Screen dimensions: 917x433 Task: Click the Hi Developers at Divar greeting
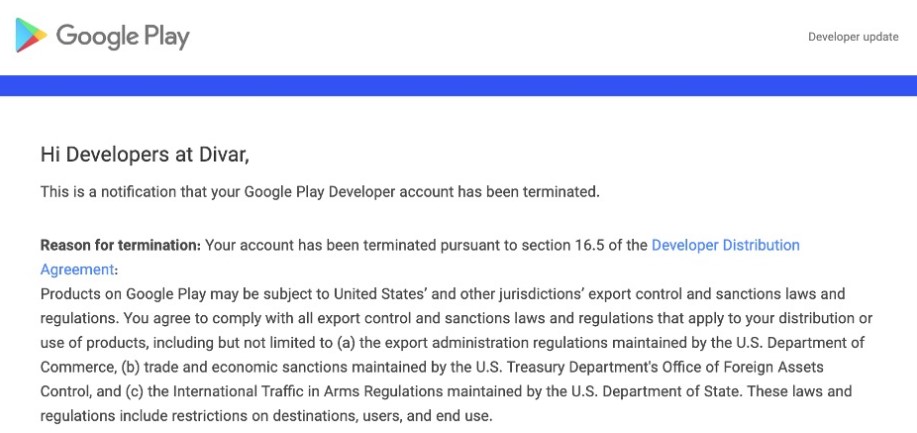[144, 155]
